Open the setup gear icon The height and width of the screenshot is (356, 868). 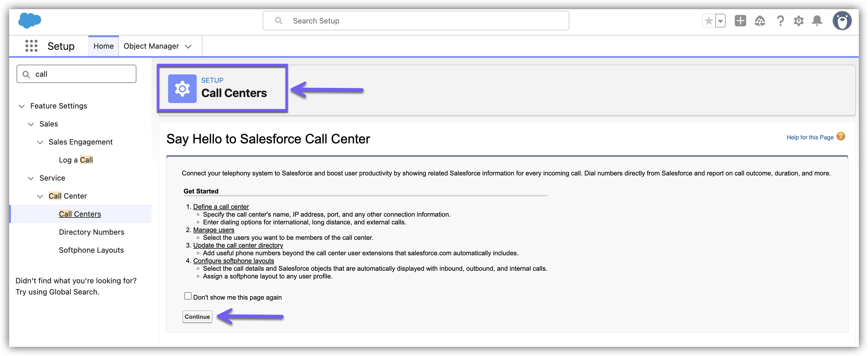coord(799,21)
